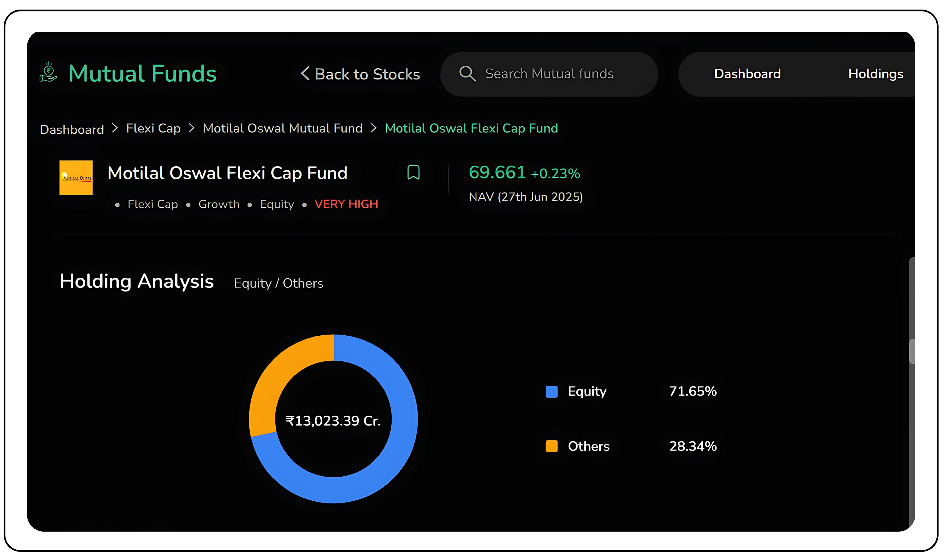Click chevron between Dashboard and Flexi Cap

pyautogui.click(x=115, y=128)
